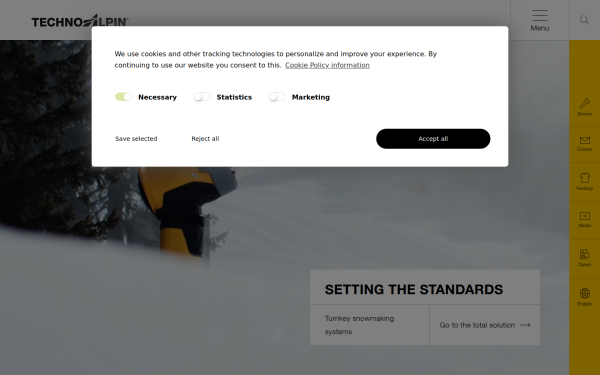Toggle the Necessary cookies switch
Image resolution: width=600 pixels, height=375 pixels.
[x=123, y=97]
